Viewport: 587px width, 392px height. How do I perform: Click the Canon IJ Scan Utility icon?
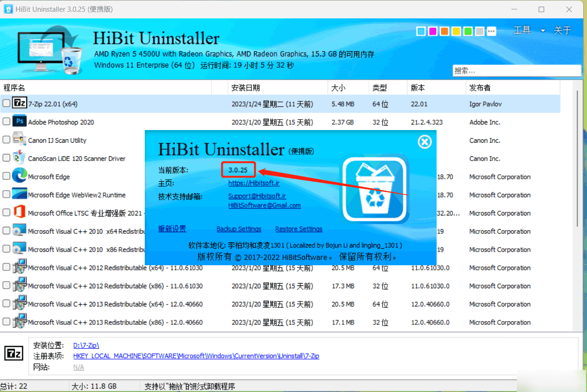19,140
